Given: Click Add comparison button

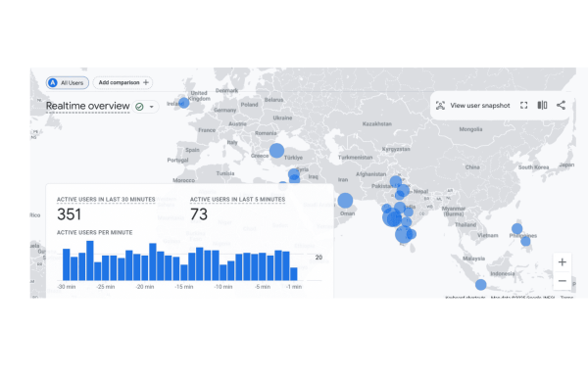Looking at the screenshot, I should tap(123, 82).
